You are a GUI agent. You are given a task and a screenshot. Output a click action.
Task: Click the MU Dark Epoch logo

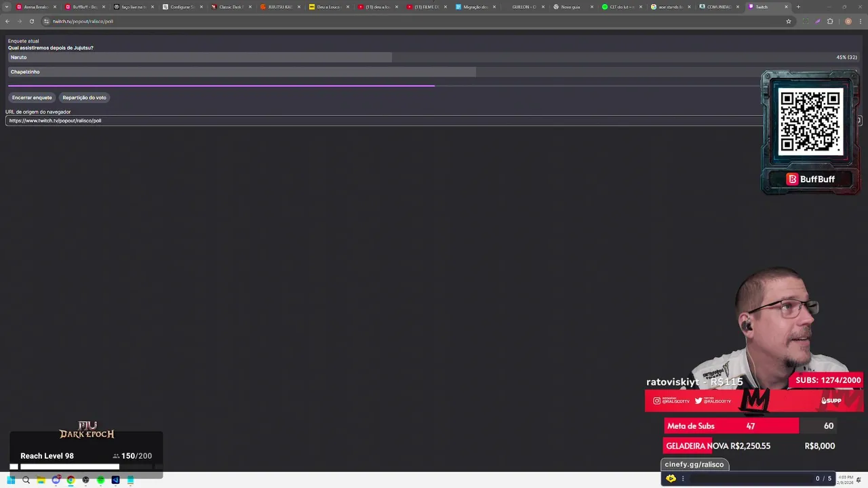tap(87, 430)
